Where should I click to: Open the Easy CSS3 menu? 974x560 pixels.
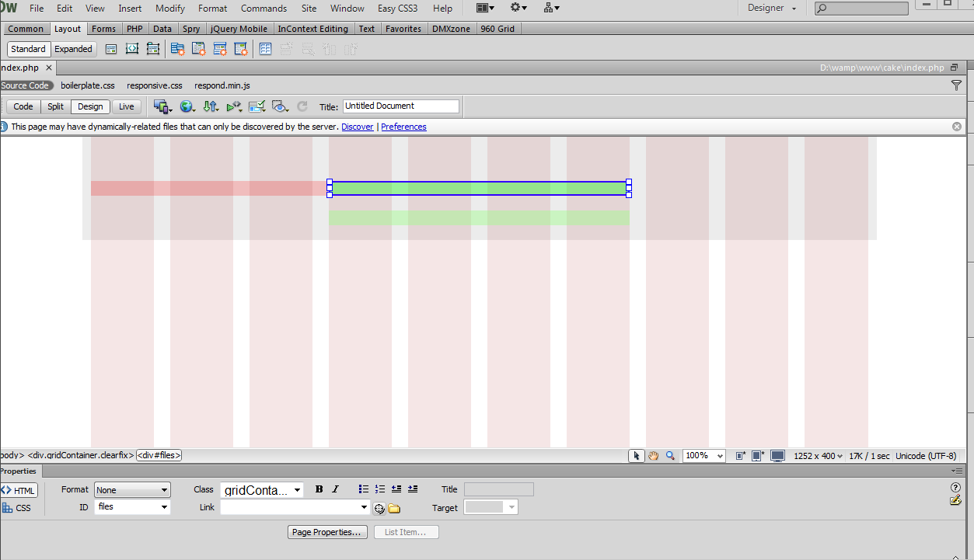point(397,9)
